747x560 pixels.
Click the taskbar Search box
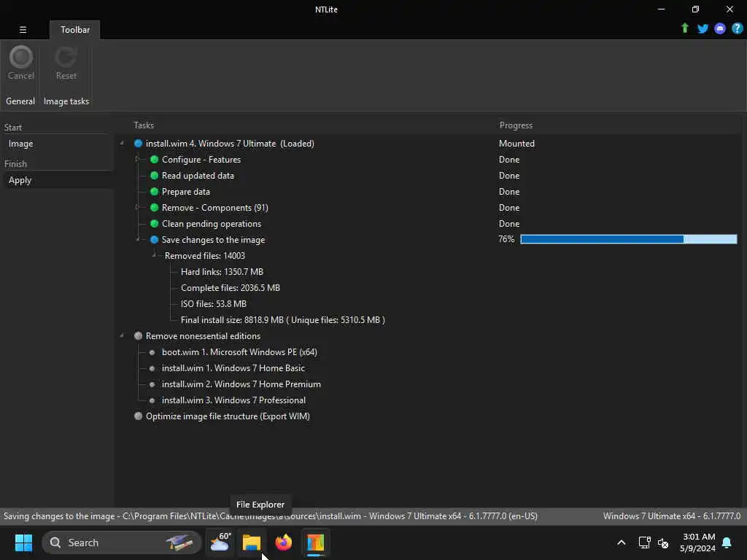point(122,542)
